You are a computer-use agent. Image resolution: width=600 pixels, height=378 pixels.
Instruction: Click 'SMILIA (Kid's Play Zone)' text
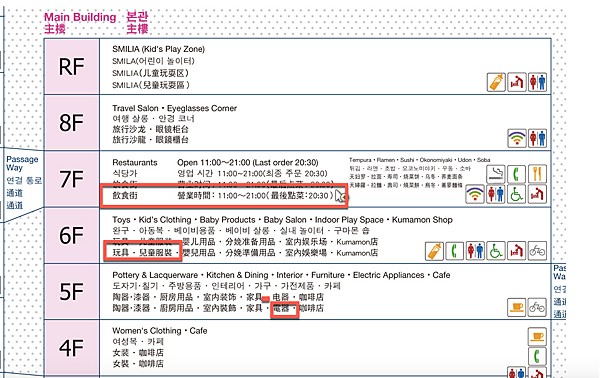(x=158, y=49)
